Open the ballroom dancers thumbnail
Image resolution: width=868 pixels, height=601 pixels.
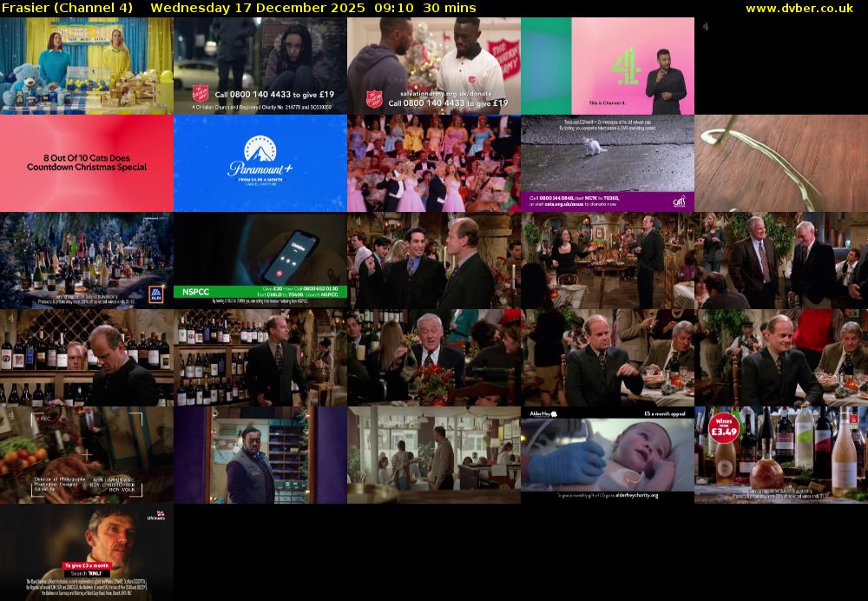tap(434, 163)
